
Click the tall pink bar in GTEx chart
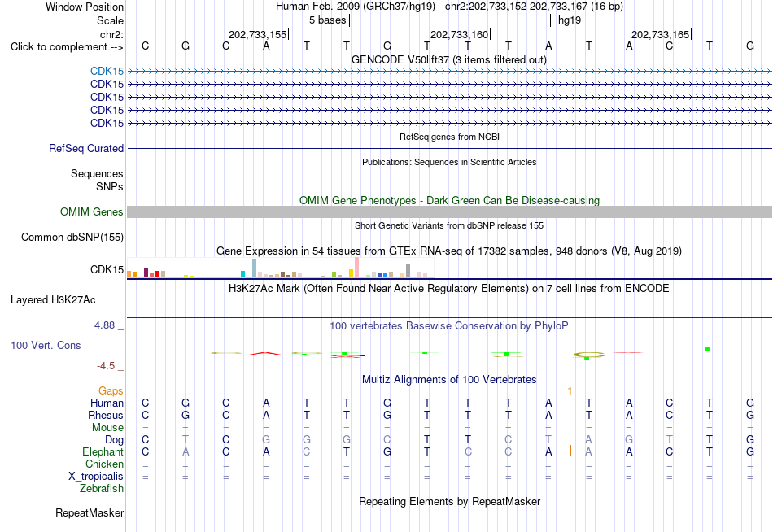(357, 268)
